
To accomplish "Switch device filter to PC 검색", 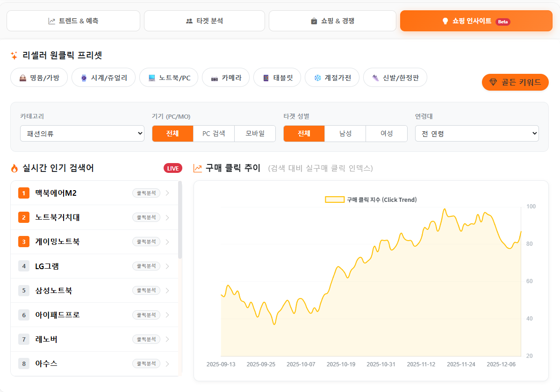I will pos(214,133).
